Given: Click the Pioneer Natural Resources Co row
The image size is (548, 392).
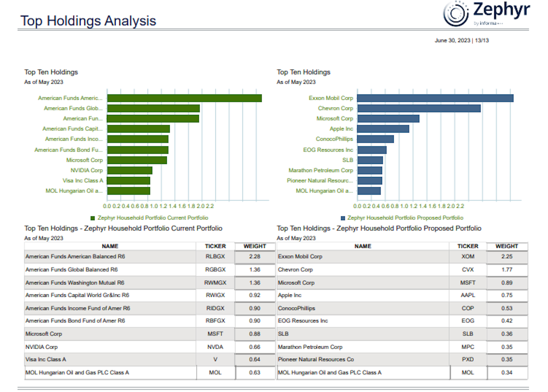Looking at the screenshot, I should coord(316,360).
